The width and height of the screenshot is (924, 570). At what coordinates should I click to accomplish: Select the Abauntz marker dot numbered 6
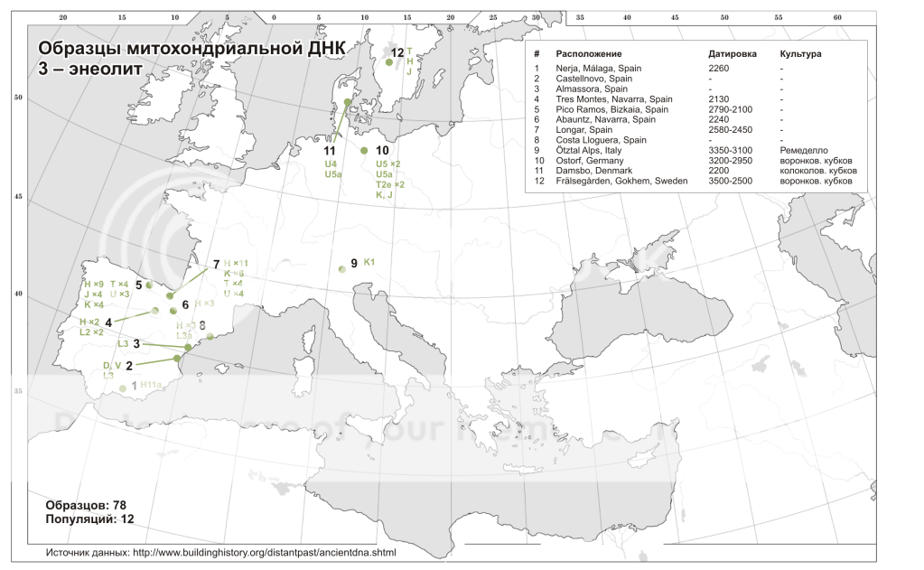173,311
